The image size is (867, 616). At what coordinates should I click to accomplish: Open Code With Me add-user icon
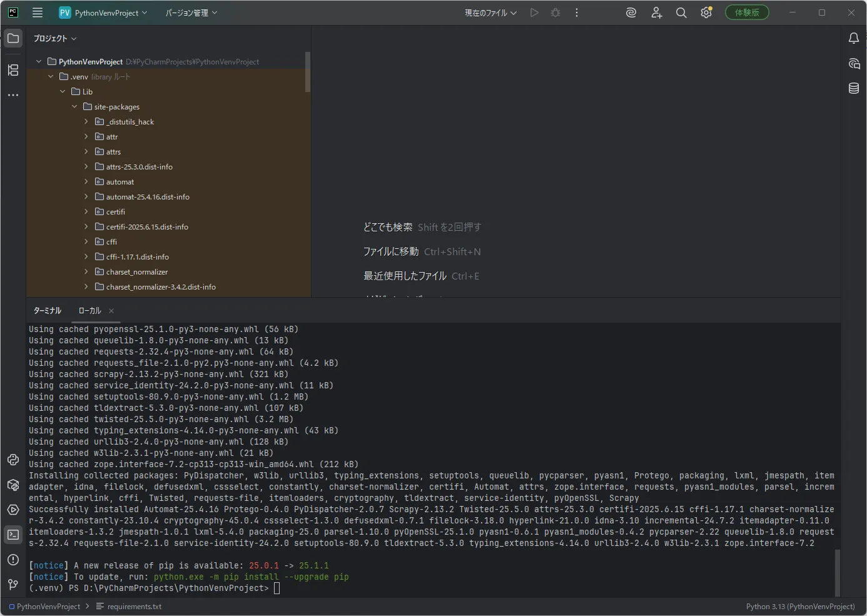656,13
